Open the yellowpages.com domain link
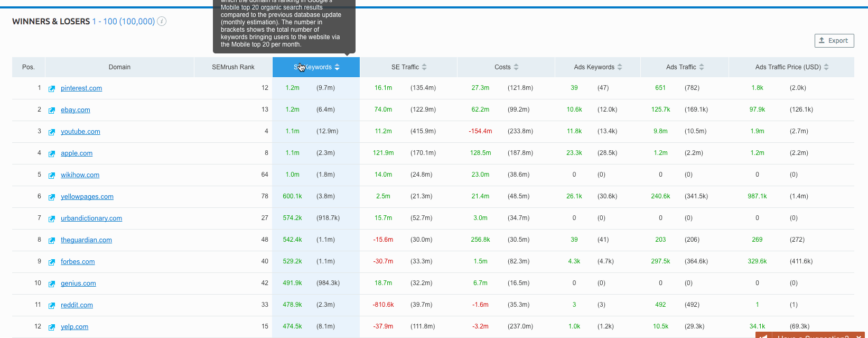The image size is (868, 338). (87, 197)
